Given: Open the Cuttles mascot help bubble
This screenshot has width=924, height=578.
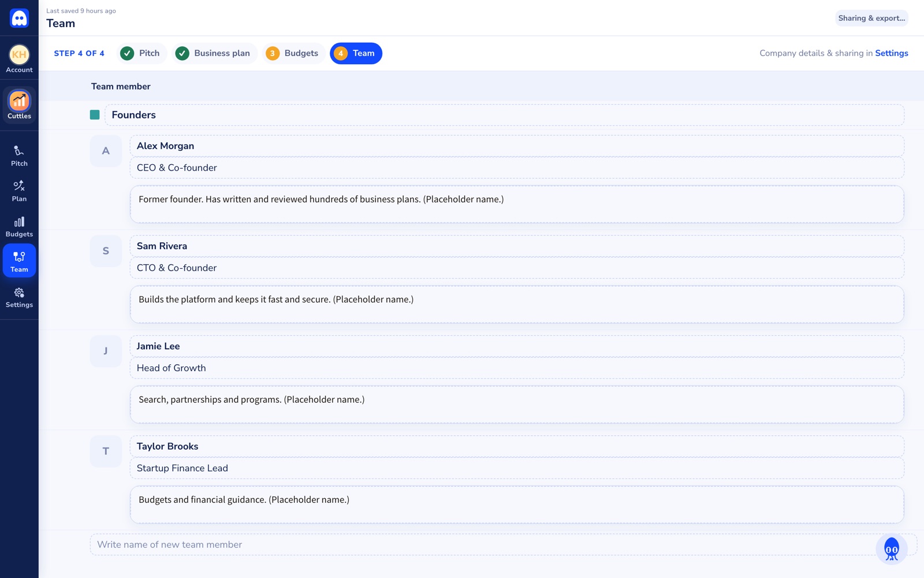Looking at the screenshot, I should coord(891,549).
